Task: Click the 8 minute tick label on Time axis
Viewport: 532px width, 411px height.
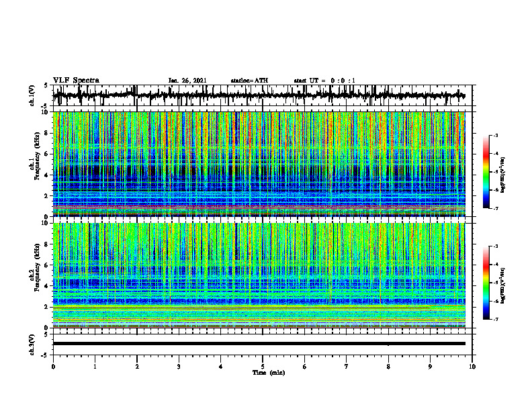Action: (388, 367)
